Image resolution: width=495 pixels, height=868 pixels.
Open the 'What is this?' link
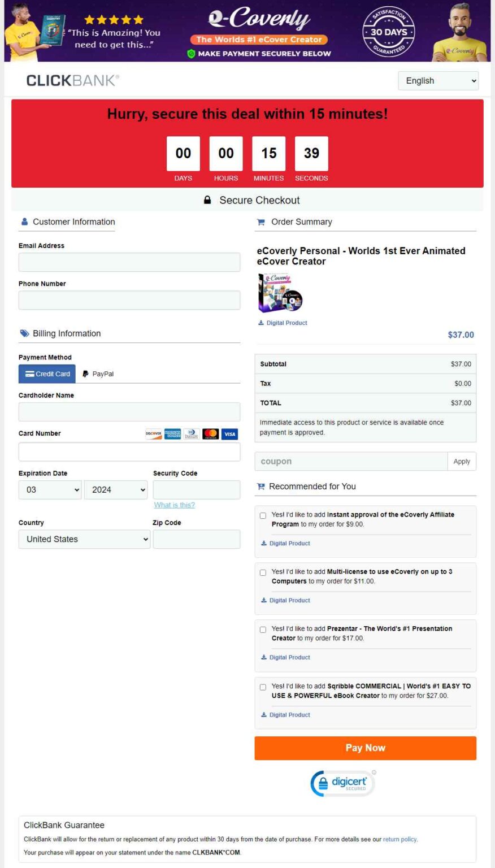click(x=175, y=505)
